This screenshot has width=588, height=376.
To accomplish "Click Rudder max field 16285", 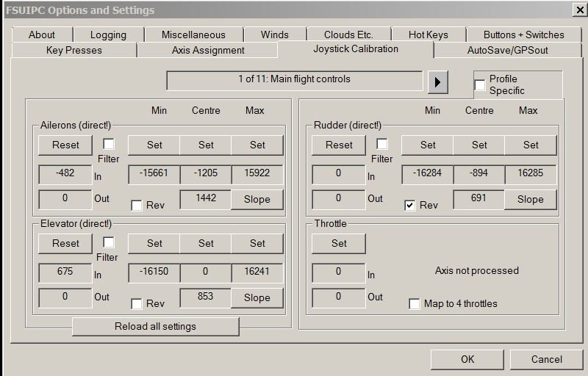I will pyautogui.click(x=531, y=174).
